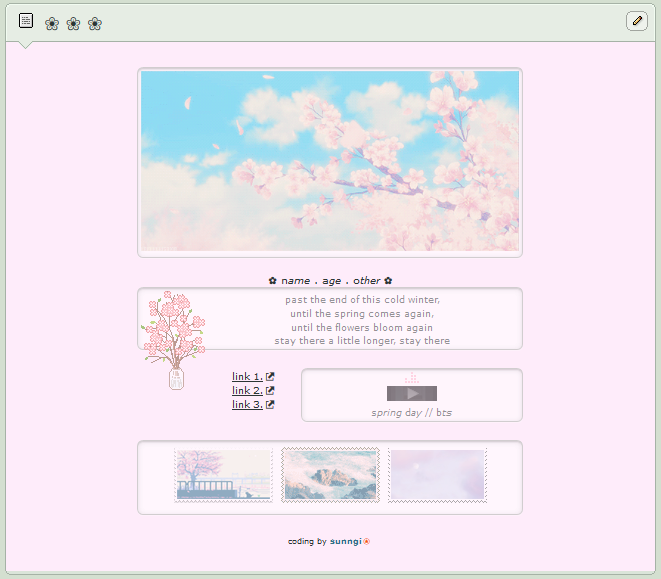Open the rocky sea waves stamp image
The image size is (661, 579).
[330, 475]
